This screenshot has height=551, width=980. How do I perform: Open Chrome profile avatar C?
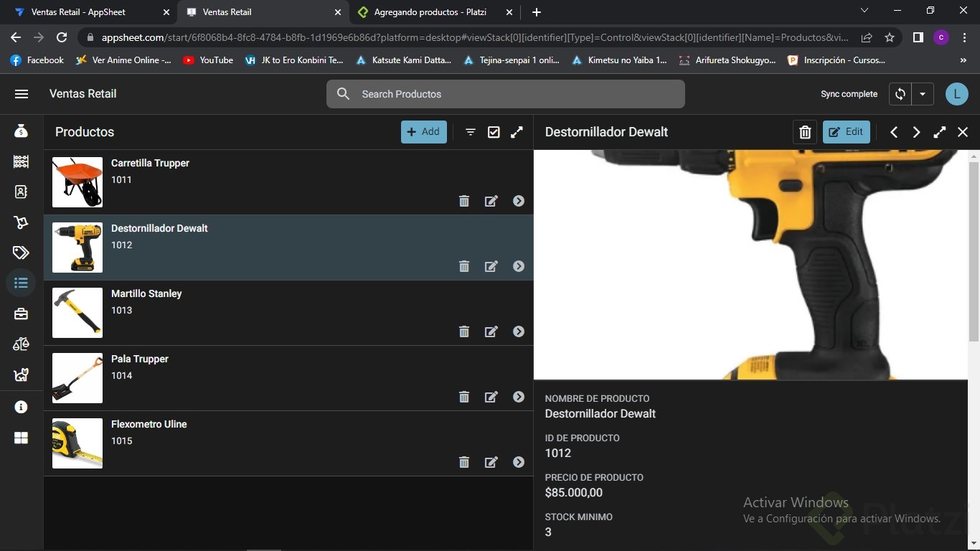point(941,37)
